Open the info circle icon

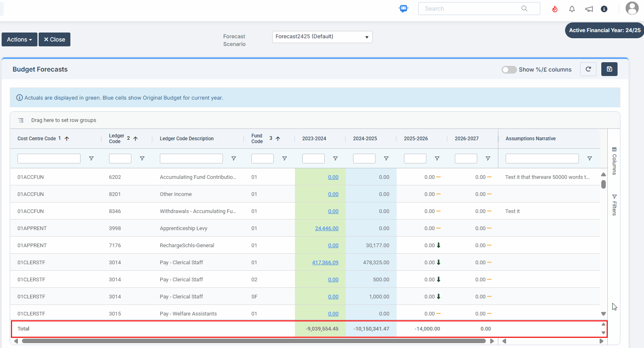pyautogui.click(x=604, y=9)
